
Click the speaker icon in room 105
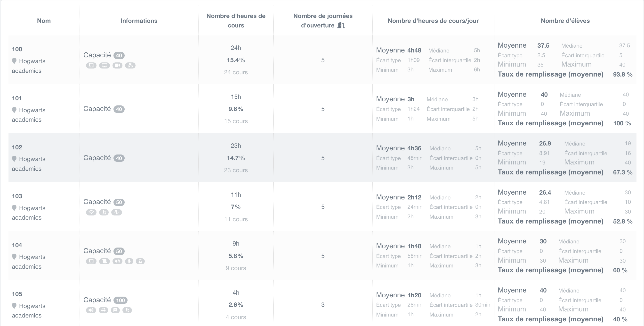click(x=91, y=310)
